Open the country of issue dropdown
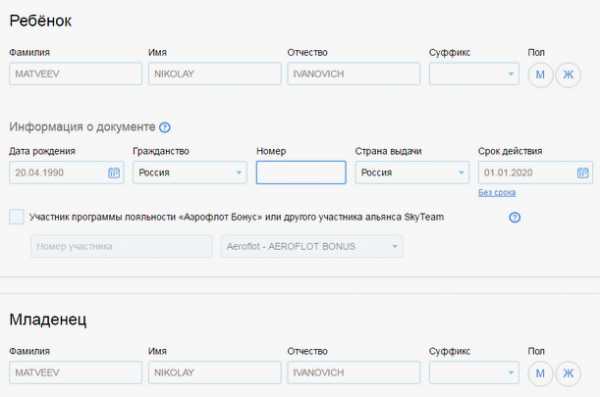 [x=412, y=173]
